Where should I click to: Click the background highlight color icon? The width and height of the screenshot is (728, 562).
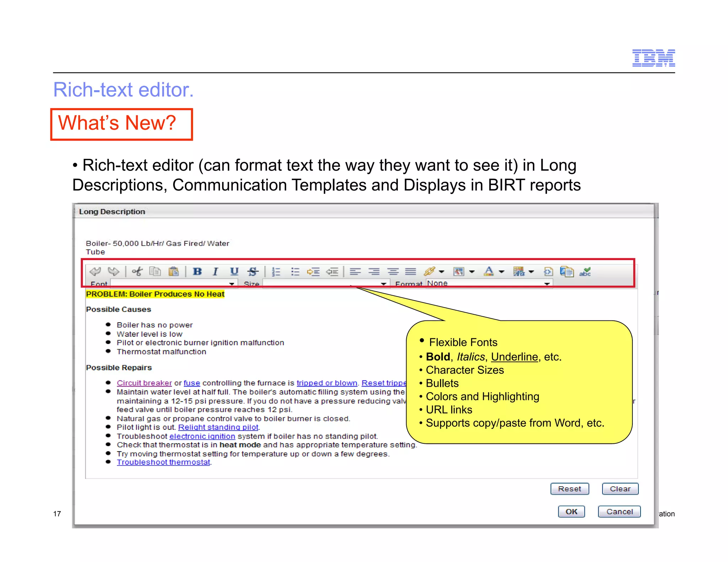pyautogui.click(x=519, y=272)
